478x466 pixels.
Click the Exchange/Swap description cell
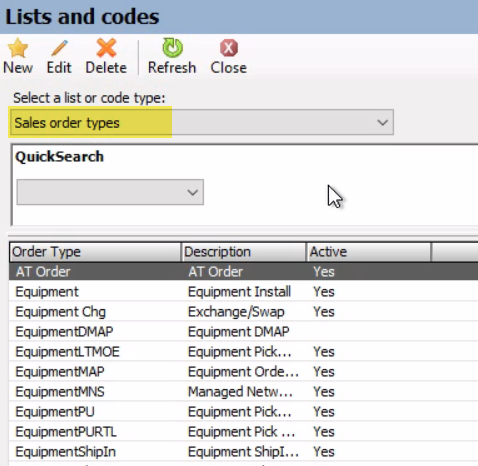coord(236,312)
